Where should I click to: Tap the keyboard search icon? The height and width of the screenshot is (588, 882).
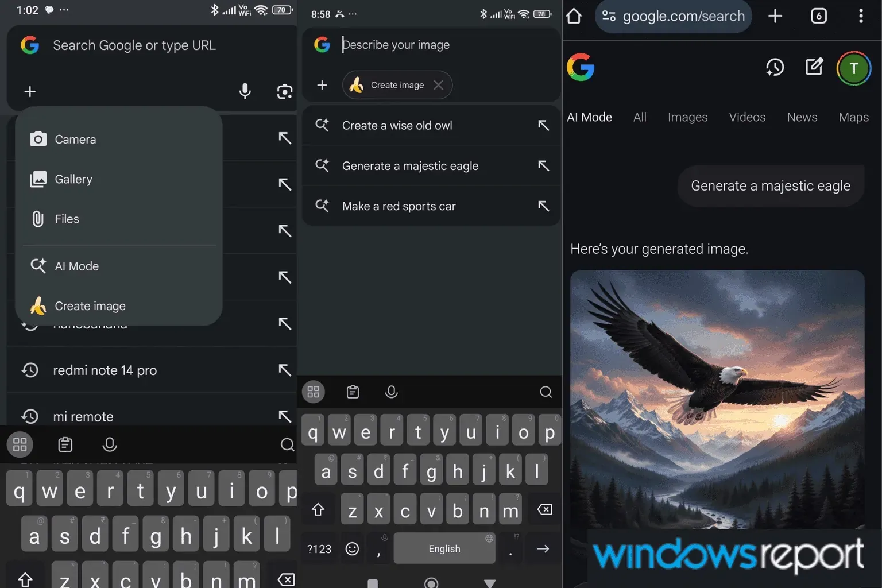pyautogui.click(x=545, y=392)
